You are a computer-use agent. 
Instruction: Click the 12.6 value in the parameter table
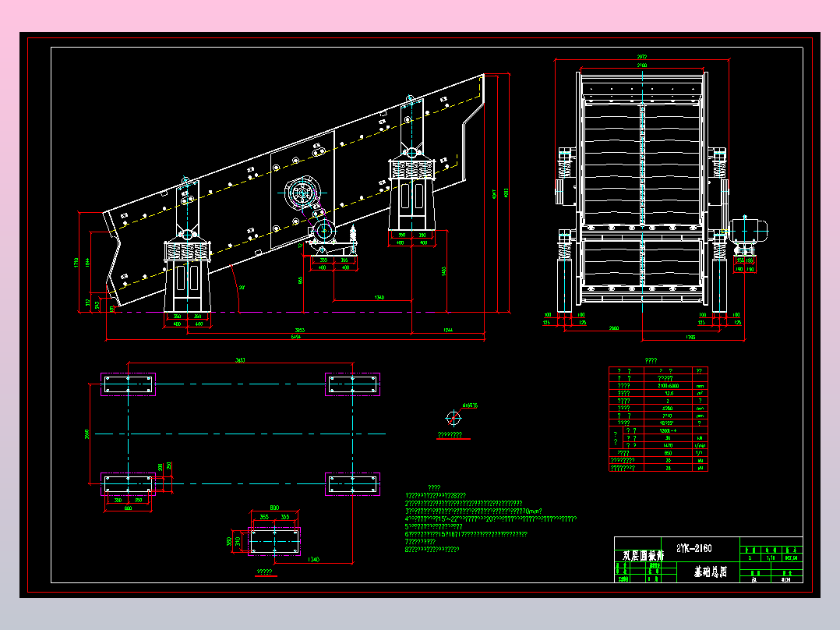pos(669,393)
